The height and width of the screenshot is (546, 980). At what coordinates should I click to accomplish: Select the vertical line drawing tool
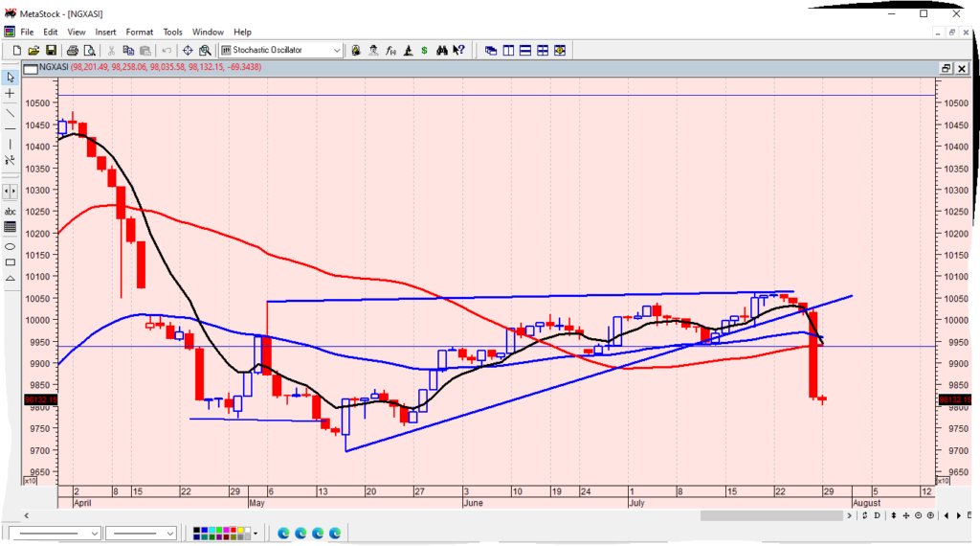[x=11, y=145]
